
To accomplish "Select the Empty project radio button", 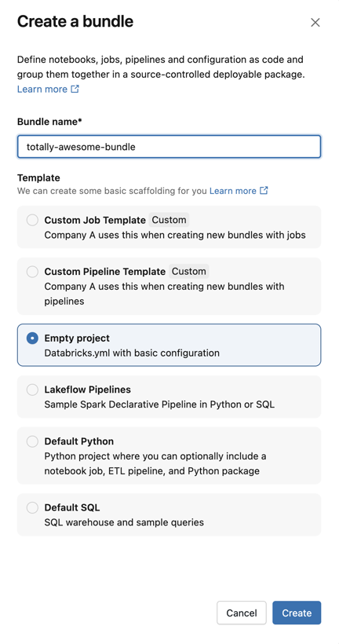I will click(32, 338).
